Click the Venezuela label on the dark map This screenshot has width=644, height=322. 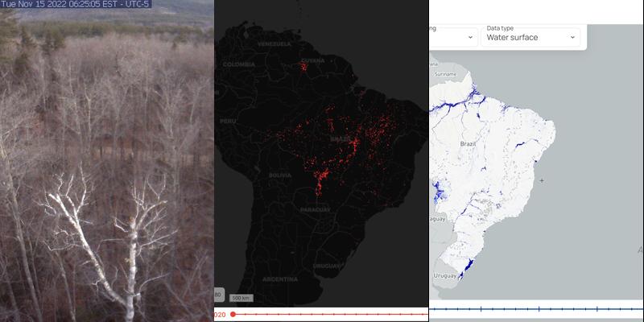point(274,43)
